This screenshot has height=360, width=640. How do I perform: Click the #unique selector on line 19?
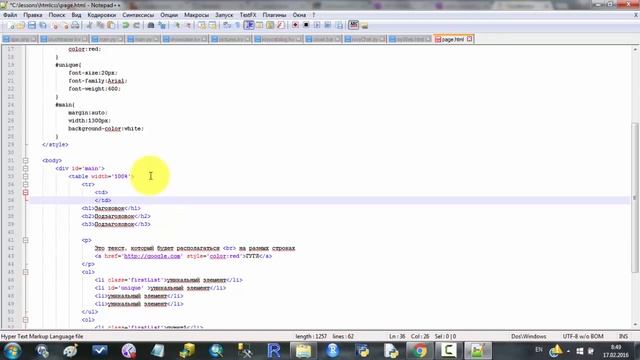68,65
